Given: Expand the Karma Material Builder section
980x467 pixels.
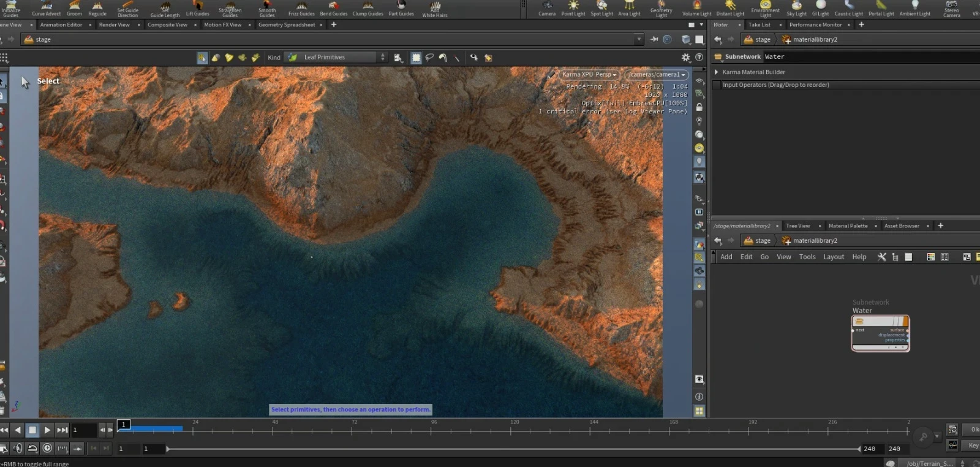Looking at the screenshot, I should point(717,72).
